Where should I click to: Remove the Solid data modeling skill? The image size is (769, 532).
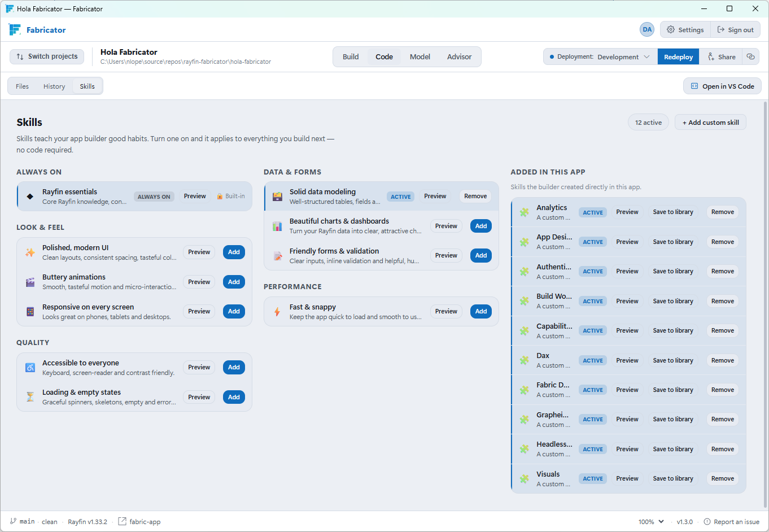[475, 197]
